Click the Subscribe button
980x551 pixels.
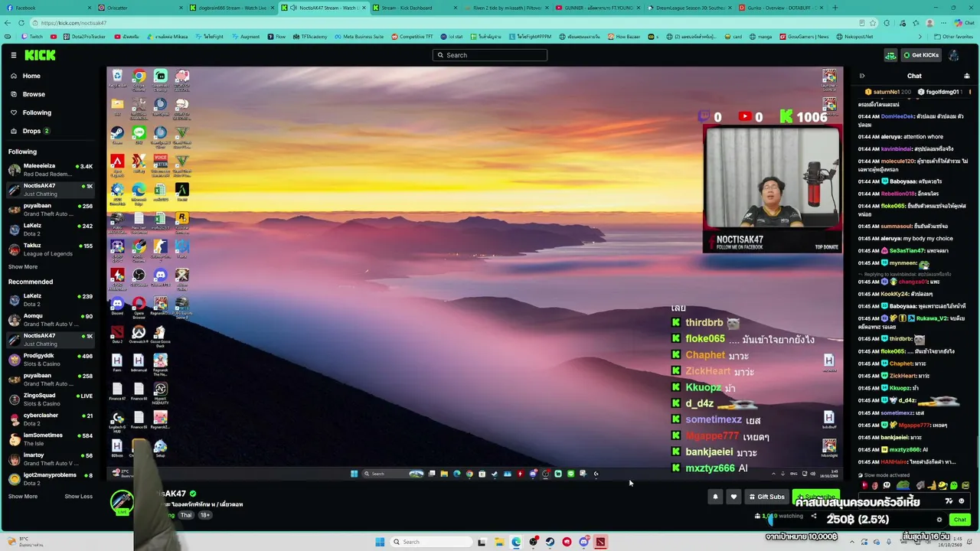pyautogui.click(x=816, y=497)
